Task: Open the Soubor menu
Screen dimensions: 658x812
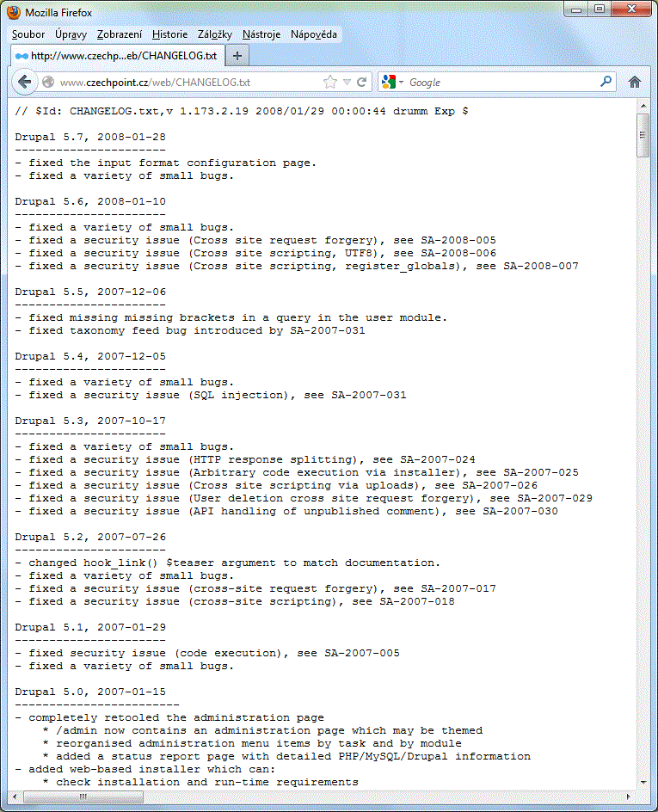Action: point(28,34)
